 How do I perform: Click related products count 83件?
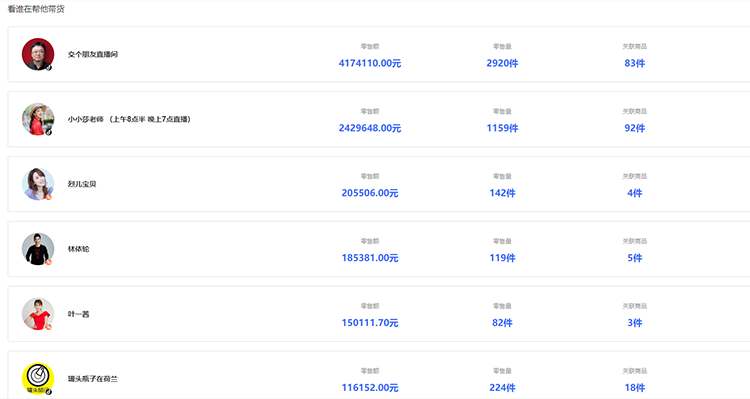coord(635,63)
